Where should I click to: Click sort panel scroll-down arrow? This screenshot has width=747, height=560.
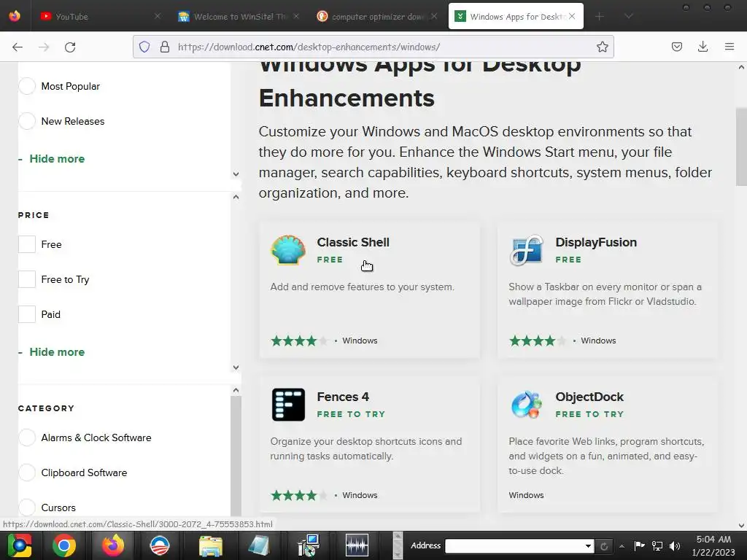pyautogui.click(x=236, y=174)
